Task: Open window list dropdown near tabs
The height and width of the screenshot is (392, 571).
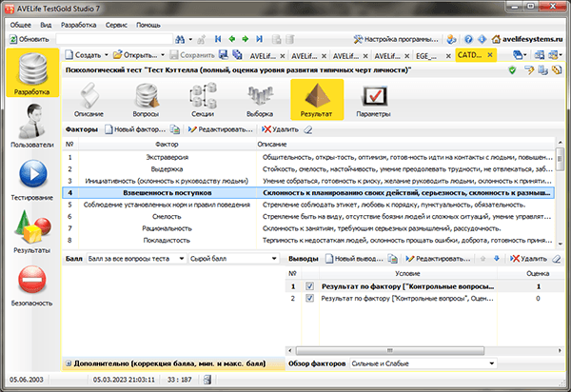Action: tap(520, 55)
